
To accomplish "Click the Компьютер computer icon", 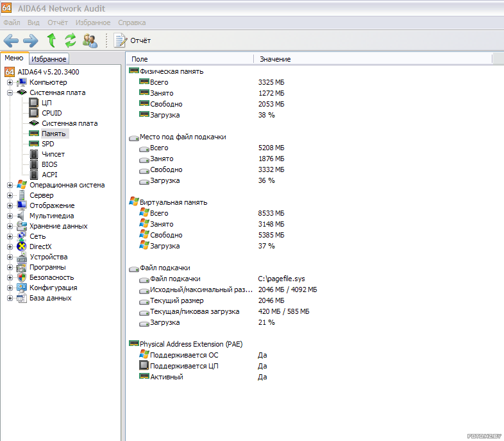I will pyautogui.click(x=22, y=82).
